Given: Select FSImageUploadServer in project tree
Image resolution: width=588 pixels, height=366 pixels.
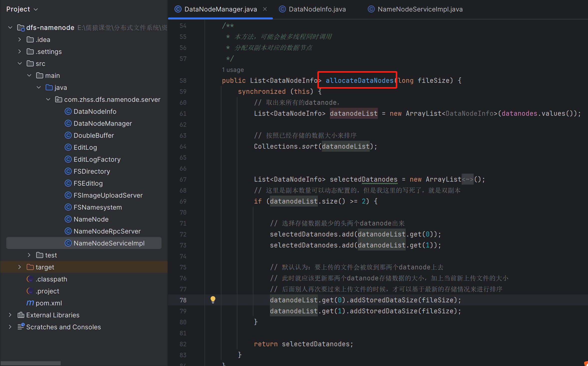Looking at the screenshot, I should pos(108,195).
